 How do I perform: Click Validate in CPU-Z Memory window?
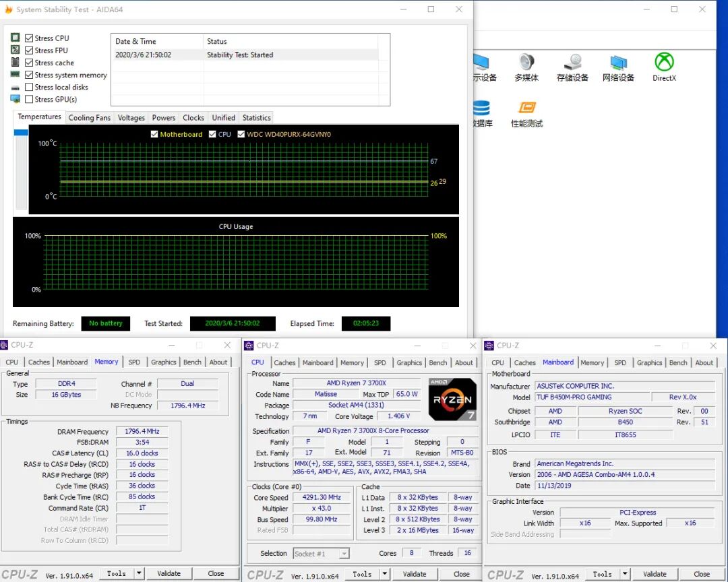coord(169,574)
